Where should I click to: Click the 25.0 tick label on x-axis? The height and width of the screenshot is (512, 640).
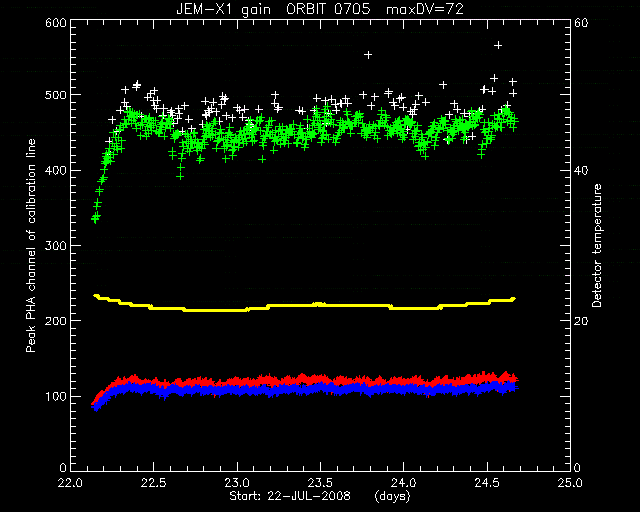point(570,483)
